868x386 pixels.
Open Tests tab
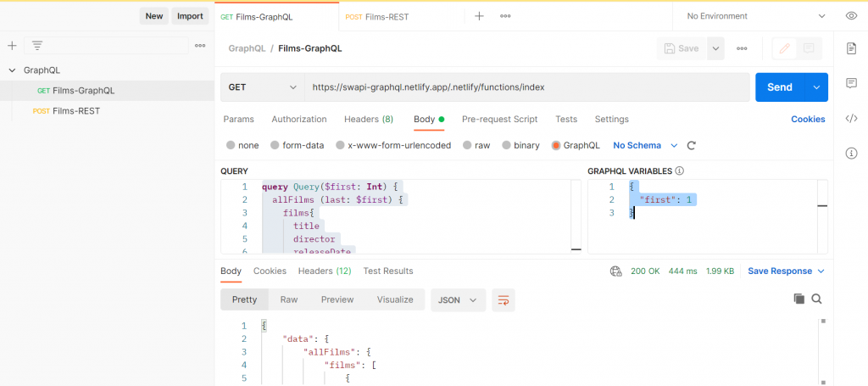[566, 119]
